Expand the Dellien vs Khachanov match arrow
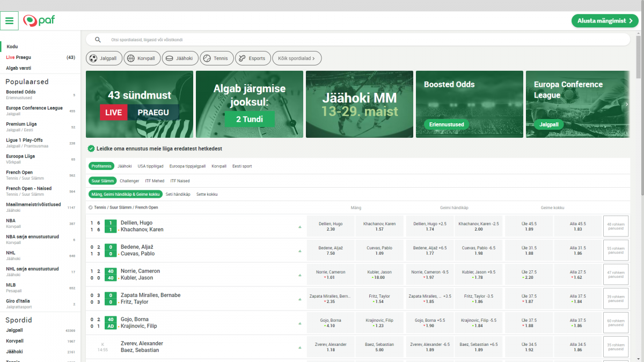The image size is (644, 362). click(x=300, y=227)
